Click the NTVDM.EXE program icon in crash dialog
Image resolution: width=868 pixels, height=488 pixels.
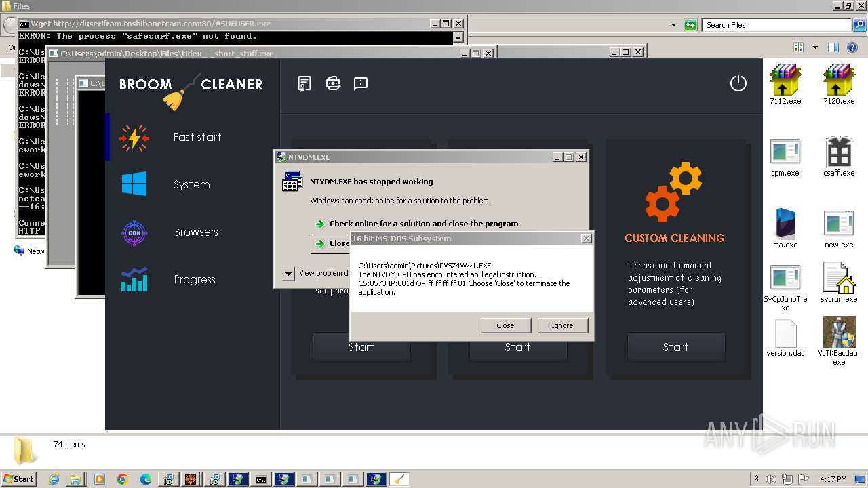[292, 182]
